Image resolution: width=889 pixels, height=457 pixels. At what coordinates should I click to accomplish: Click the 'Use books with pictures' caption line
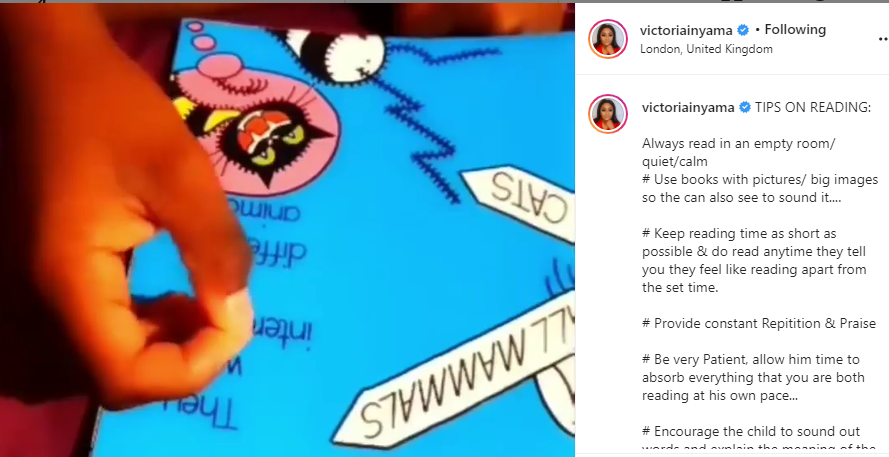click(x=760, y=189)
